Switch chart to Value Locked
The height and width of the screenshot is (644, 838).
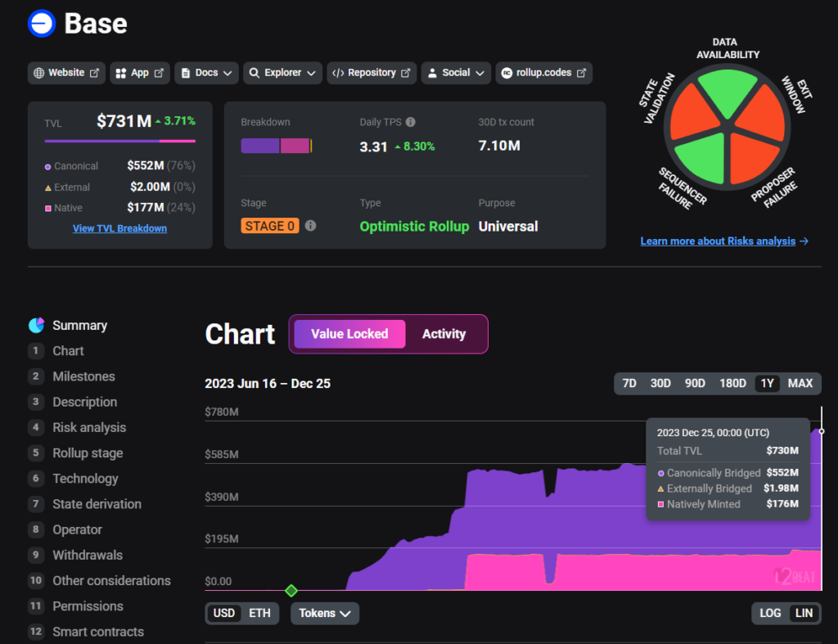349,334
